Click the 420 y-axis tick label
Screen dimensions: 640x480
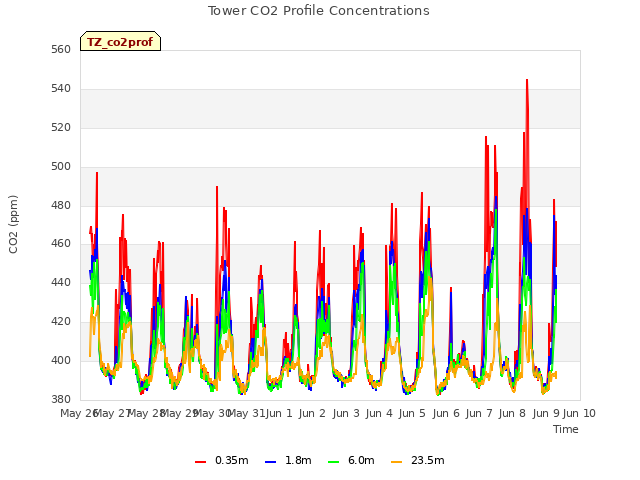(x=61, y=322)
